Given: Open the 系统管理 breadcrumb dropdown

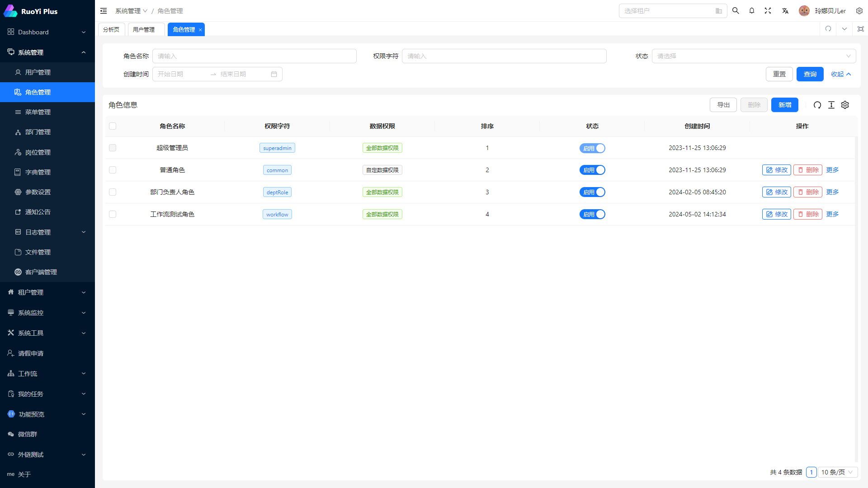Looking at the screenshot, I should (x=131, y=11).
